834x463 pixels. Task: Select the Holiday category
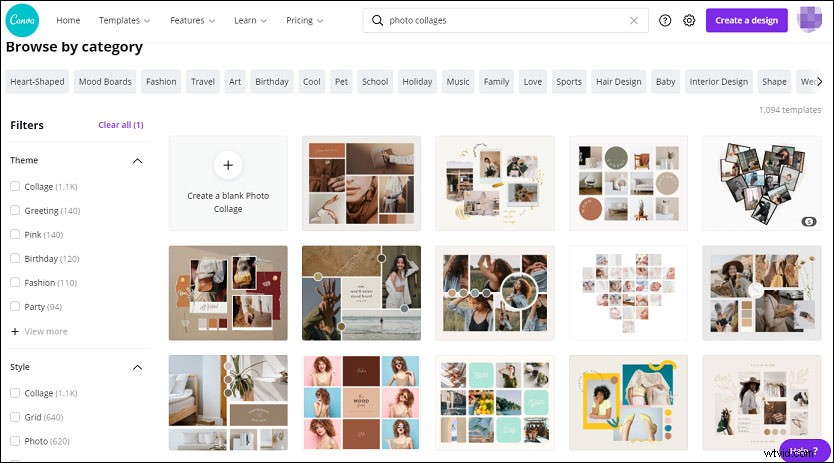417,81
